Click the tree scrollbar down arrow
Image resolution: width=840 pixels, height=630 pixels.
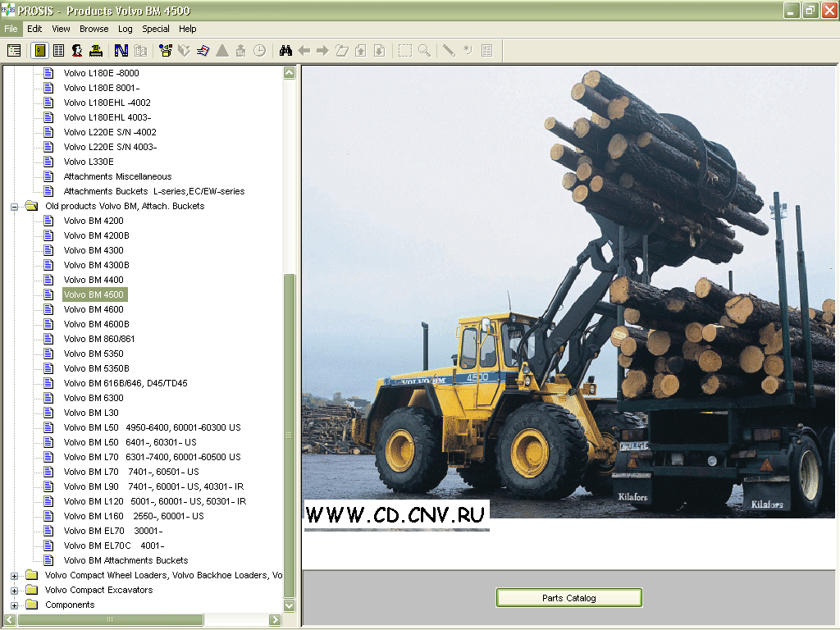[290, 605]
